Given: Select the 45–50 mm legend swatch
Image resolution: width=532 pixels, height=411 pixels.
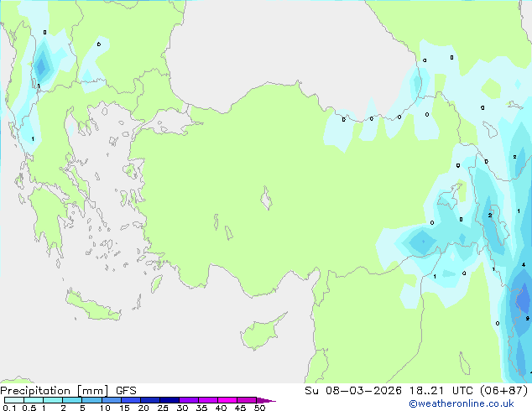Looking at the screenshot, I should click(x=247, y=400).
